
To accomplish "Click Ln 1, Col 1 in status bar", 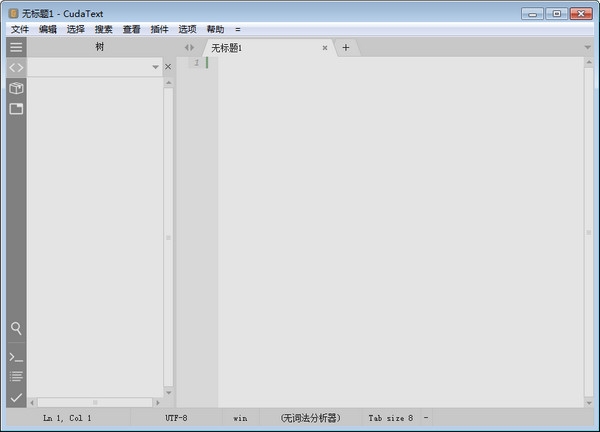I will point(67,418).
